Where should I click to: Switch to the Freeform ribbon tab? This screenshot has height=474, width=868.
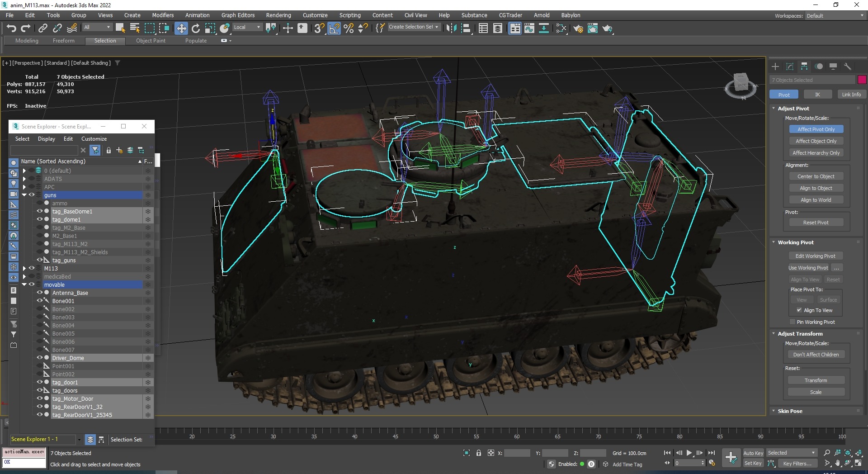63,41
